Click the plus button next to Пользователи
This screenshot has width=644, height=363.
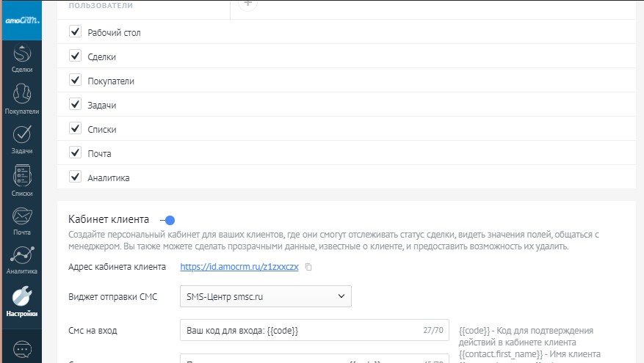248,4
